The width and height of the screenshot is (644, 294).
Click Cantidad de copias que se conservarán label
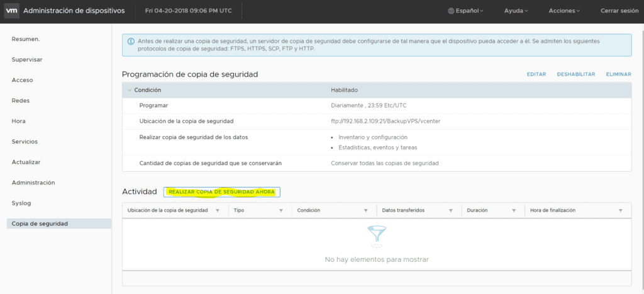(x=210, y=163)
